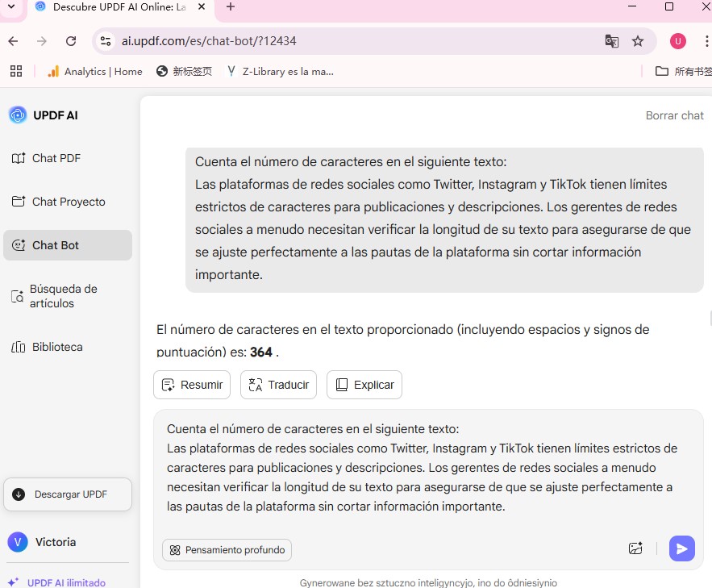Toggle Pensamiento profundo mode
The width and height of the screenshot is (712, 588).
coord(227,550)
